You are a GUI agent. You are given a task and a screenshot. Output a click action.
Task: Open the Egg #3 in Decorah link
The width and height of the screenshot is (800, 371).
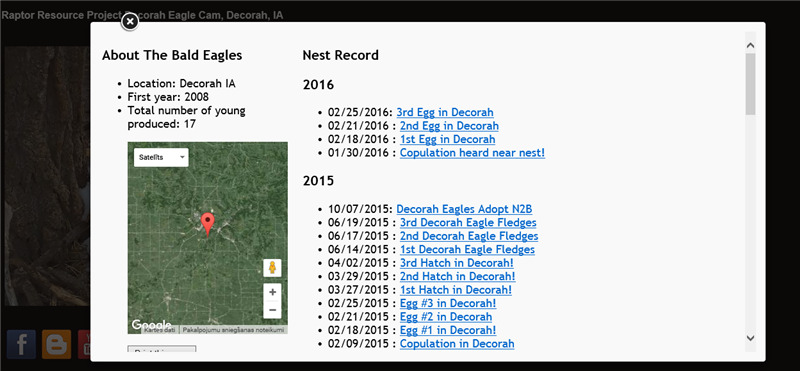pyautogui.click(x=448, y=304)
